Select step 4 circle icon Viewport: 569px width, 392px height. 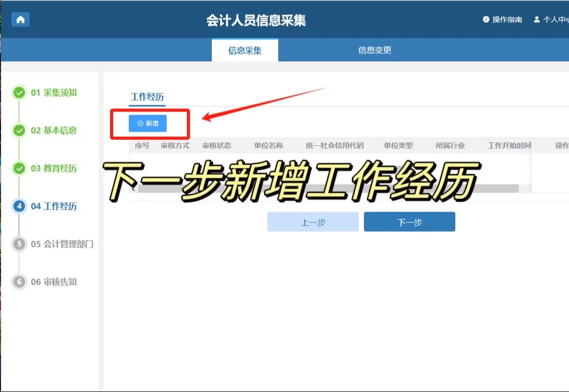pyautogui.click(x=19, y=206)
